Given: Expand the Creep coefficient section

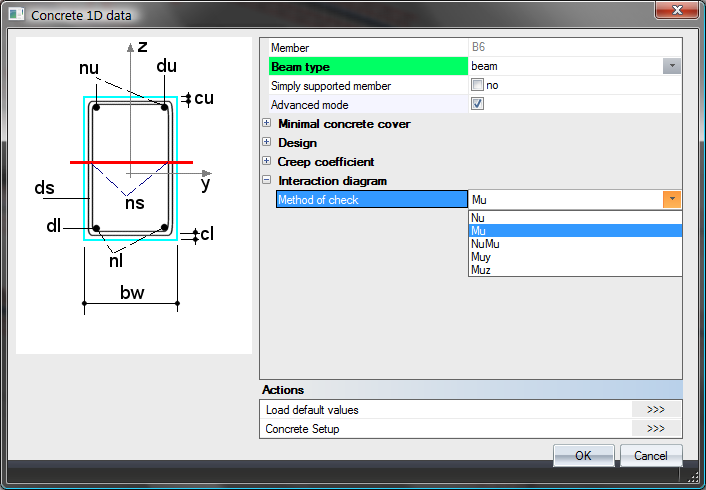Looking at the screenshot, I should point(267,162).
